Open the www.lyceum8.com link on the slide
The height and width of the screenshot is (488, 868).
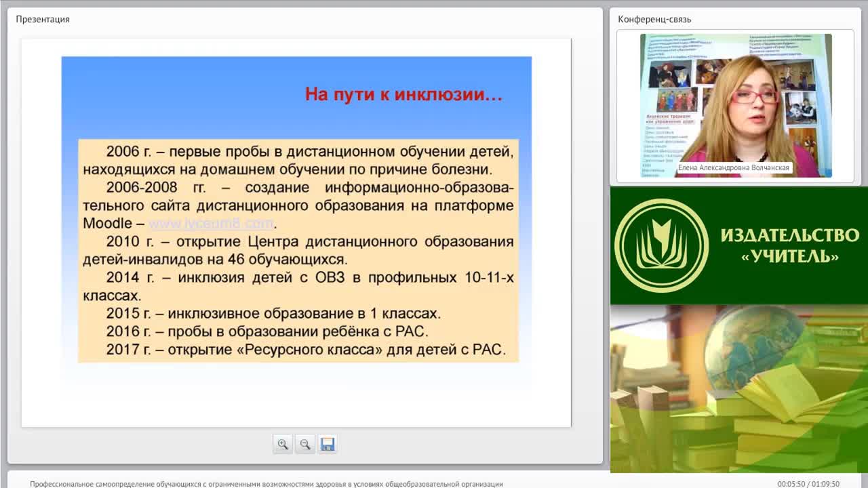coord(211,223)
